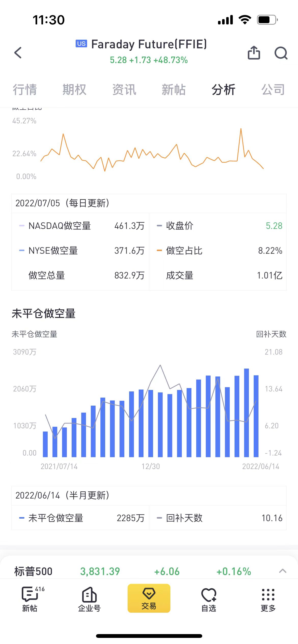The width and height of the screenshot is (298, 644).
Task: Tap the 1.01亿 volume value
Action: click(x=270, y=275)
